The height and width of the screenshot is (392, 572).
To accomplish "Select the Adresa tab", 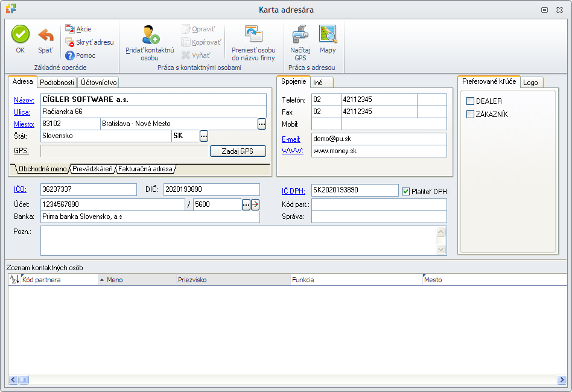I will point(22,81).
